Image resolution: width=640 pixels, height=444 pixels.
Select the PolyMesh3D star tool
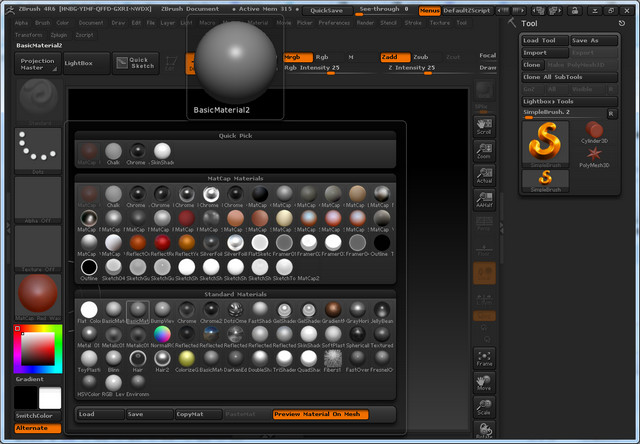pos(594,157)
